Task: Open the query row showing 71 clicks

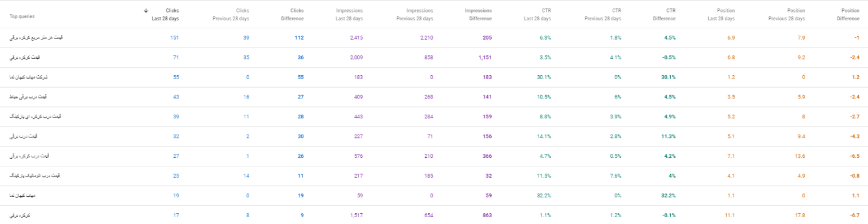Action: (x=434, y=58)
